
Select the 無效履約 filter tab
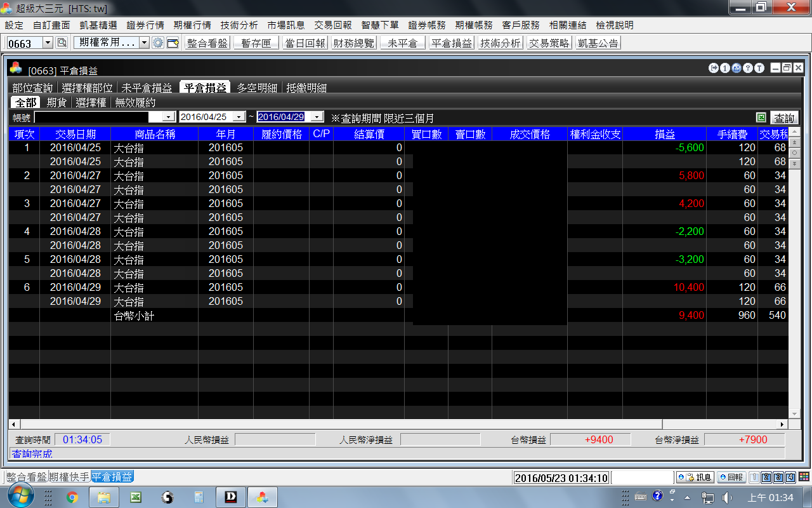[x=135, y=102]
